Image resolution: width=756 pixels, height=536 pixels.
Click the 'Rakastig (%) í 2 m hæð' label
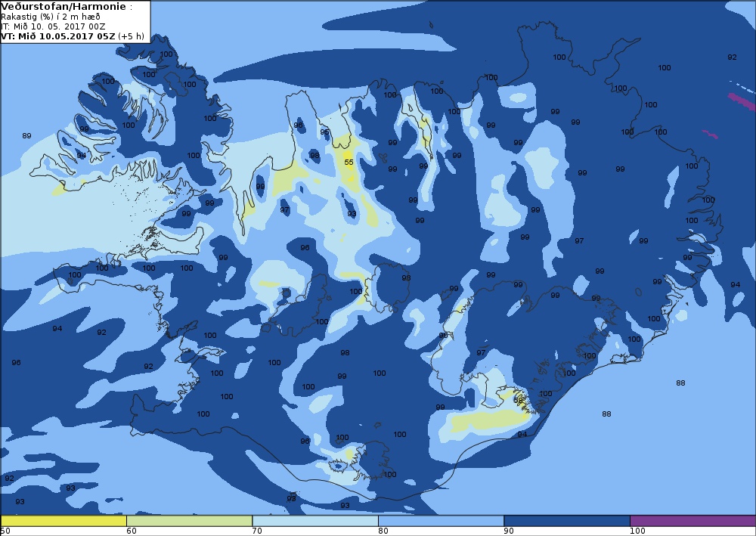pos(51,17)
